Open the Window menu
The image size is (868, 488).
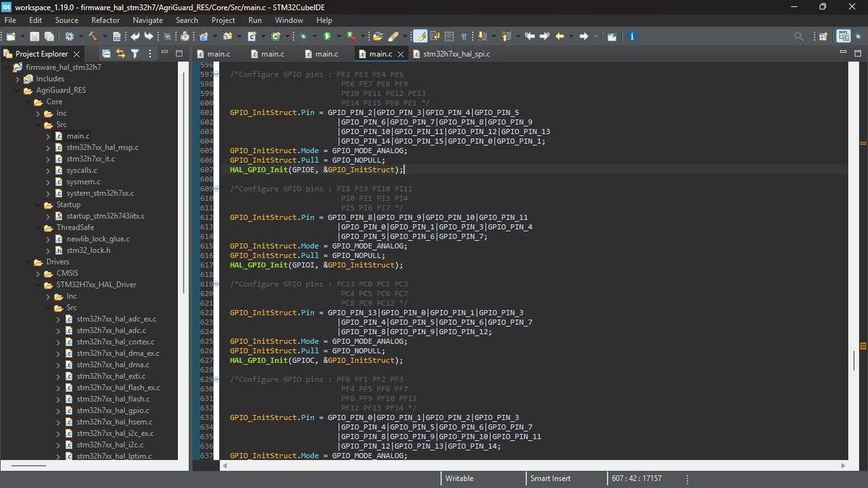pyautogui.click(x=289, y=20)
